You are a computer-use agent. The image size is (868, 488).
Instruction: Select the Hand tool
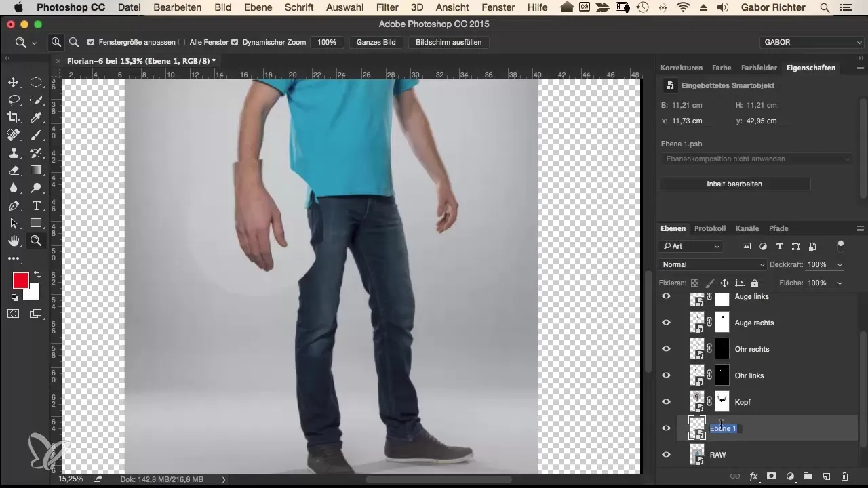tap(13, 241)
